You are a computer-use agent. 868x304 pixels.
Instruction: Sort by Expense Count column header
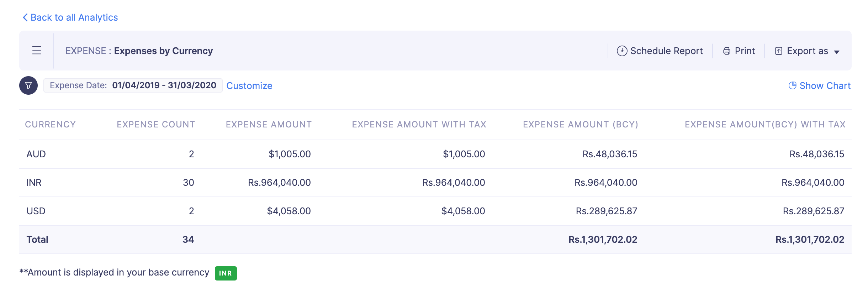point(156,124)
